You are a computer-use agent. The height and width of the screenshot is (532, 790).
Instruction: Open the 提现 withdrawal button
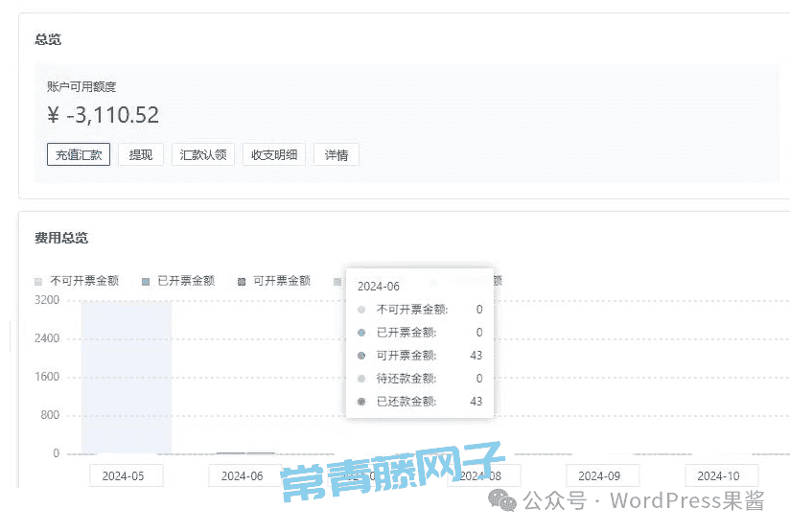coord(141,154)
